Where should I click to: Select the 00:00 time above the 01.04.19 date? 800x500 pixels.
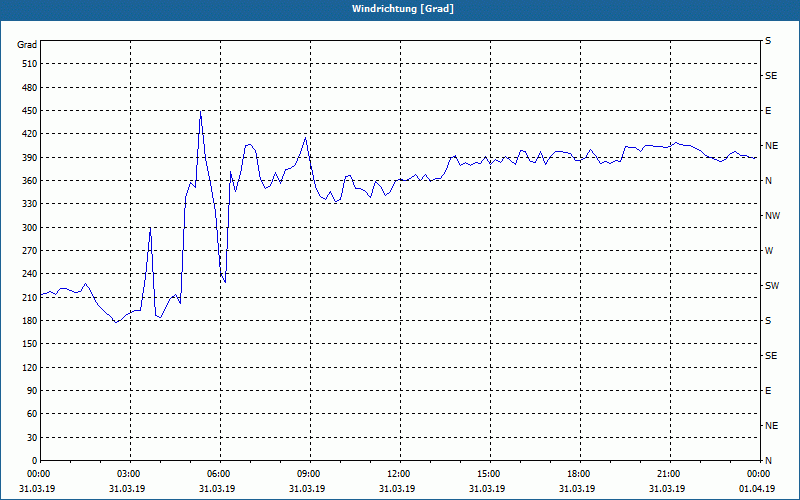click(758, 474)
